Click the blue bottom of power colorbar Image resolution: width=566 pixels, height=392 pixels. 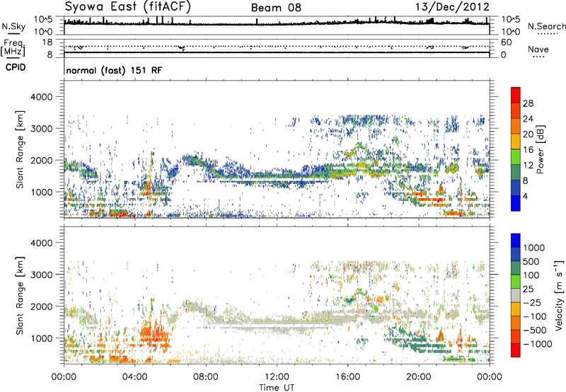[x=516, y=203]
